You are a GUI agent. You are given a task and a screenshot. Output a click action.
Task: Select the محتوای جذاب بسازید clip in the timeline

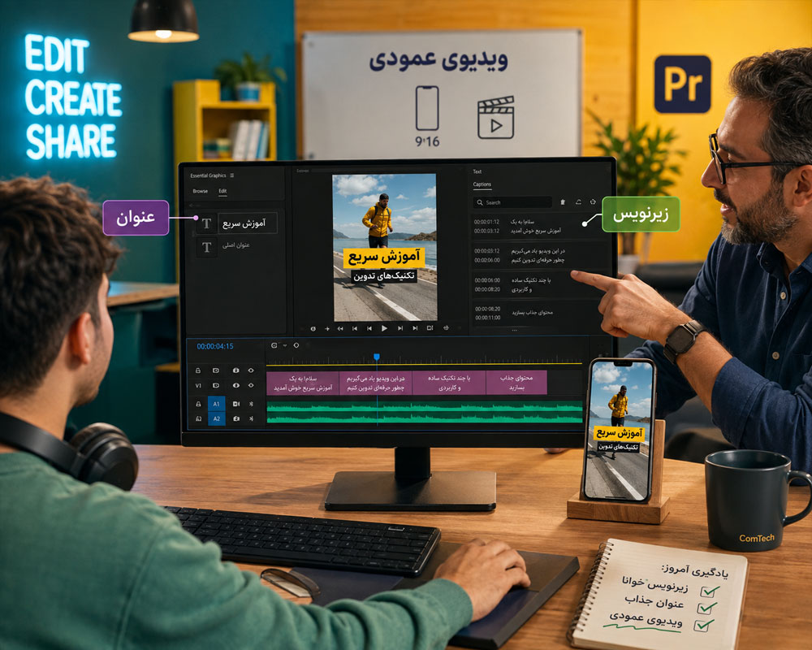(516, 383)
